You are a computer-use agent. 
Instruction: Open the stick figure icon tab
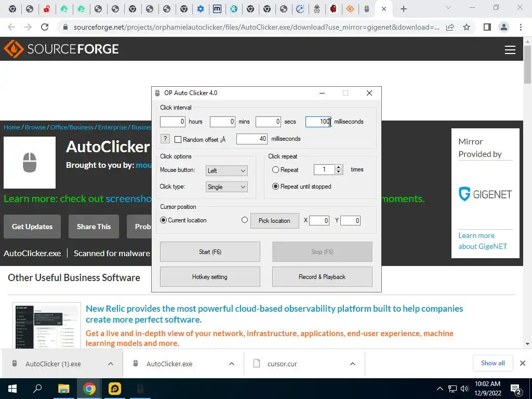pyautogui.click(x=316, y=9)
